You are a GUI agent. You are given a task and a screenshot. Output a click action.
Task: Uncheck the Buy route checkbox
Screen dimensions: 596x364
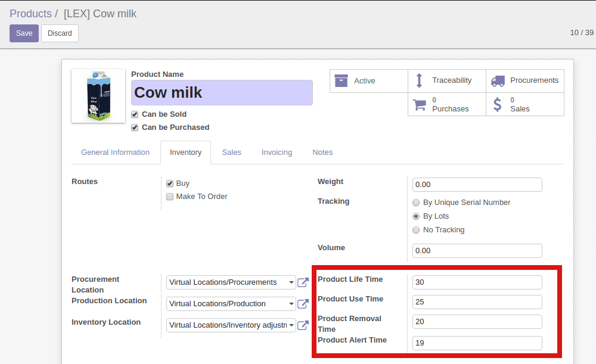(170, 183)
